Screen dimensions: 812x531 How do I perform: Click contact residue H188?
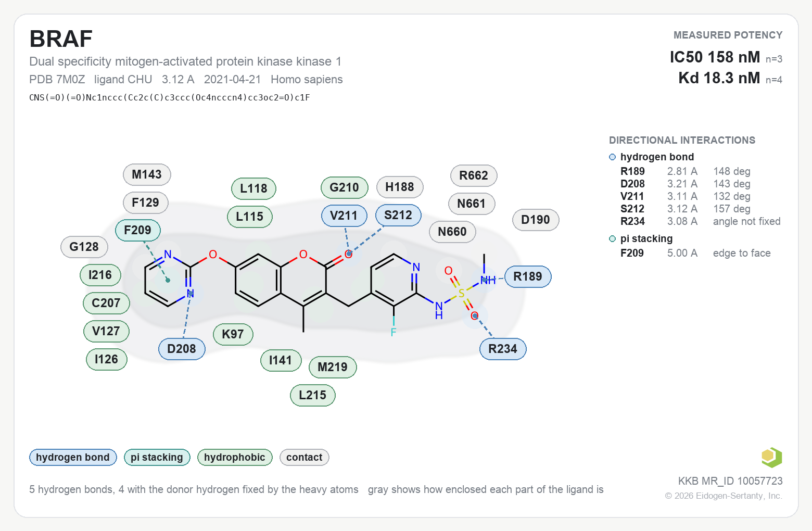(400, 187)
